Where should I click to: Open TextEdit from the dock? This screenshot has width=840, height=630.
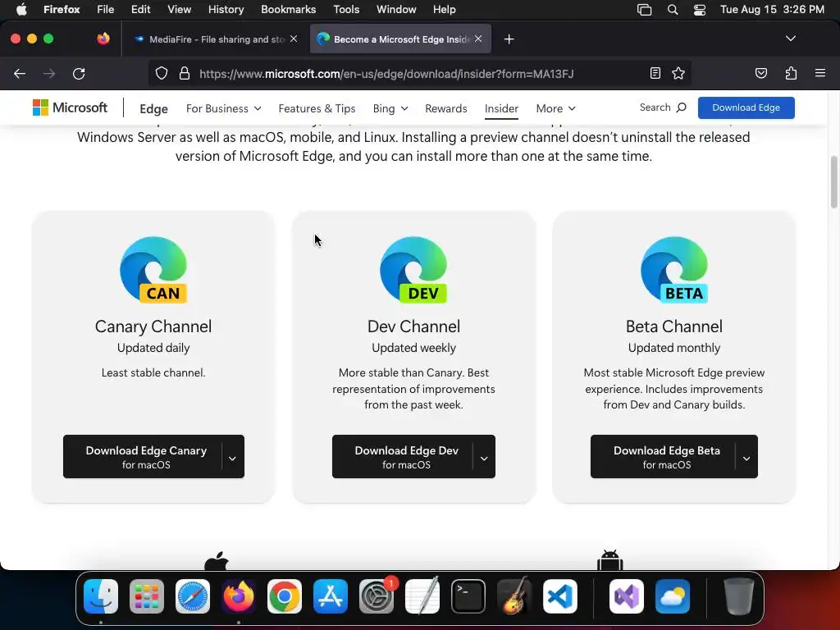(x=422, y=596)
